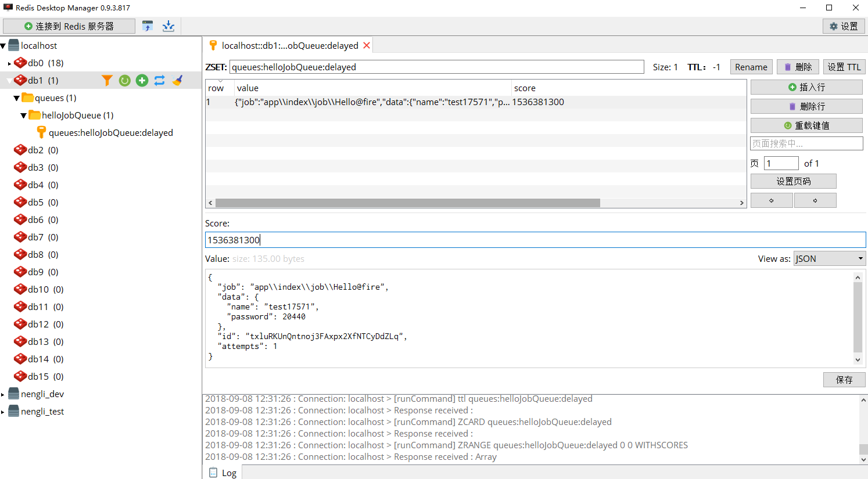Open the settings button
This screenshot has width=868, height=479.
(x=844, y=26)
